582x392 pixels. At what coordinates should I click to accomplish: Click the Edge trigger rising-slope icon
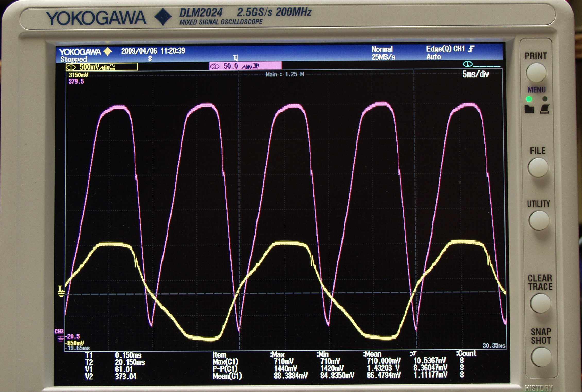[x=471, y=49]
